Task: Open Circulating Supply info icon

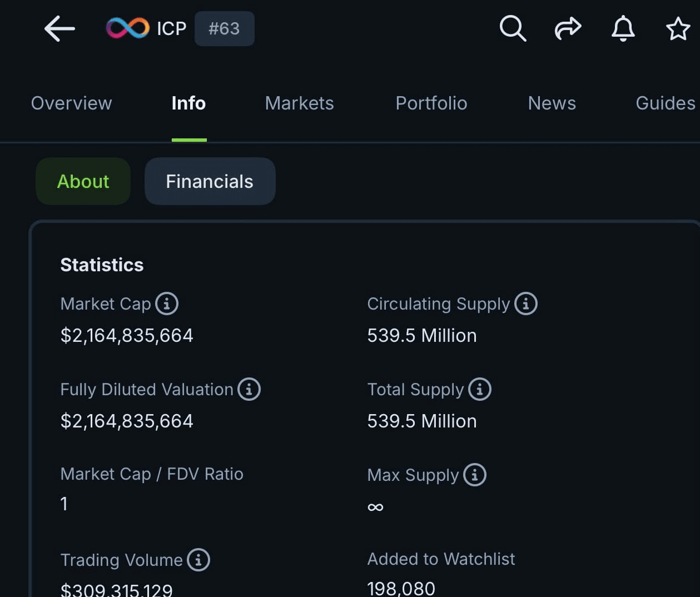Action: (x=526, y=304)
